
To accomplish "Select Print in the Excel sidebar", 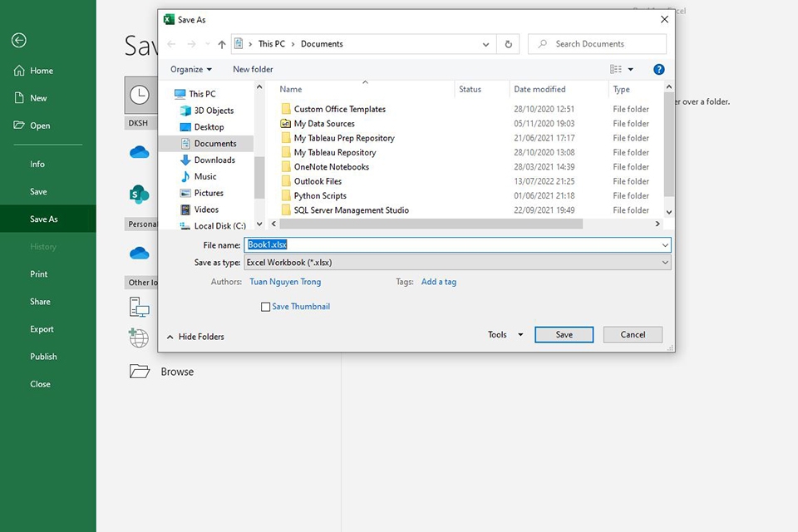I will point(39,274).
